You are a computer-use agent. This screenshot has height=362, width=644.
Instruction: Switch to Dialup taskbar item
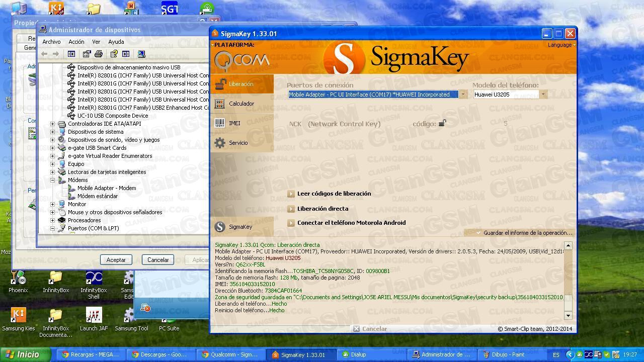[x=371, y=354]
